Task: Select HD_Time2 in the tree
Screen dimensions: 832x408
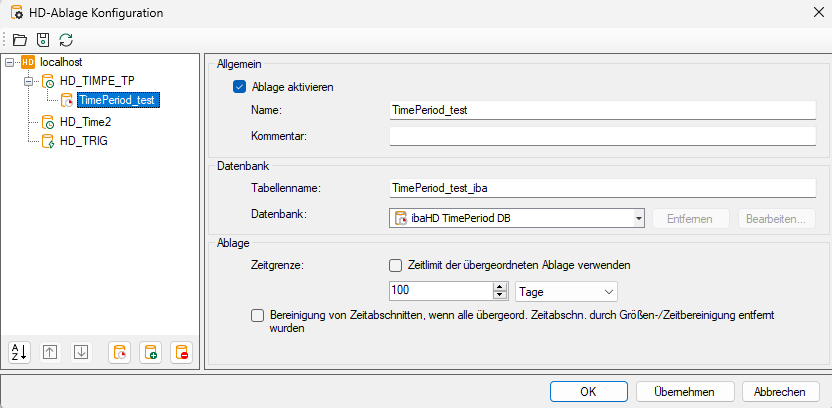Action: [84, 122]
